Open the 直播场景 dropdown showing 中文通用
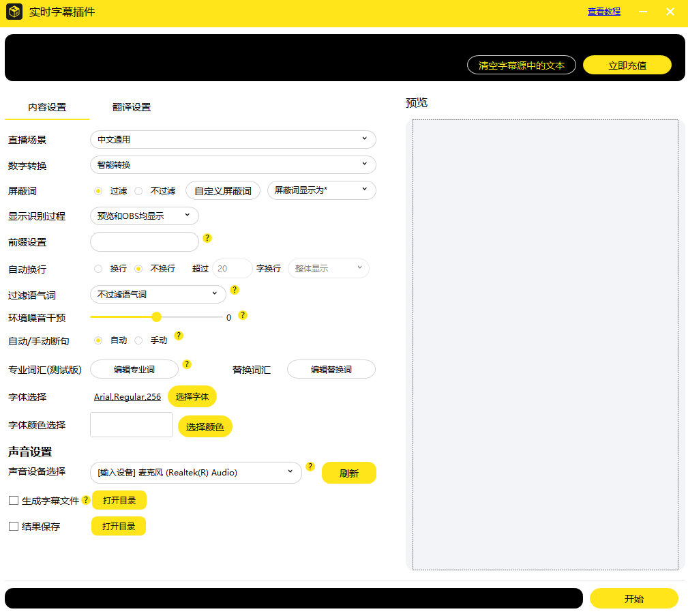This screenshot has width=688, height=616. tap(233, 139)
